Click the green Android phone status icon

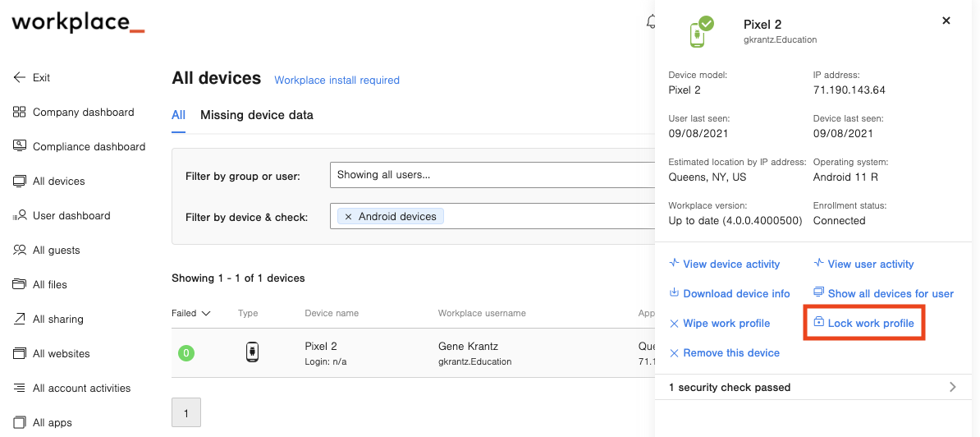coord(701,32)
